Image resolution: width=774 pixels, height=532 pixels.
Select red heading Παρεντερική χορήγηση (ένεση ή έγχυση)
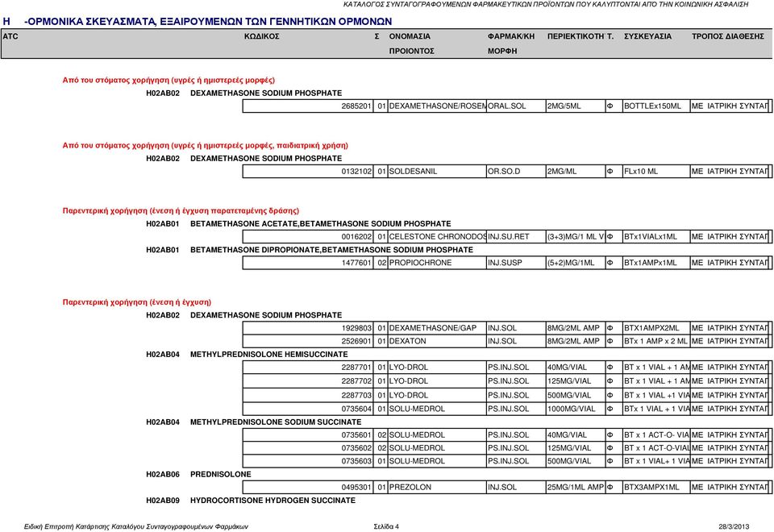pos(137,302)
